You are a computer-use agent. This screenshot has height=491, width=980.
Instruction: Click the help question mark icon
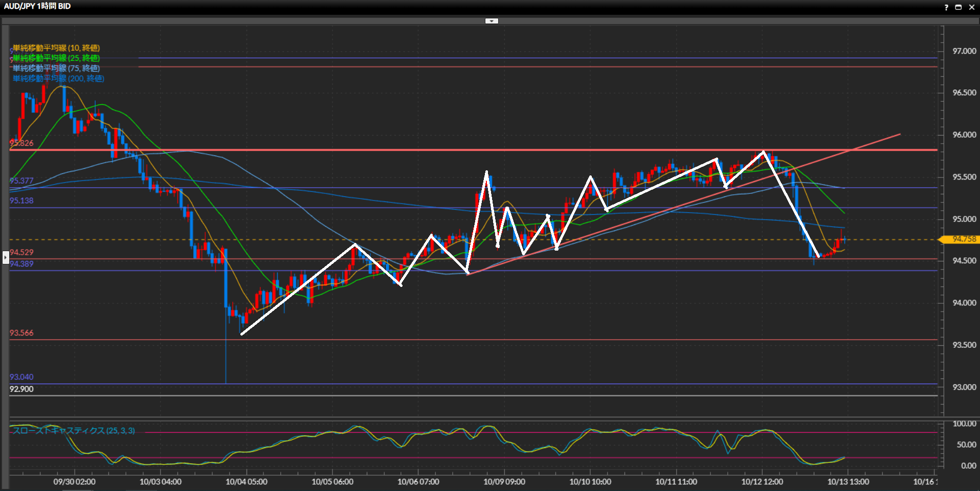click(946, 7)
